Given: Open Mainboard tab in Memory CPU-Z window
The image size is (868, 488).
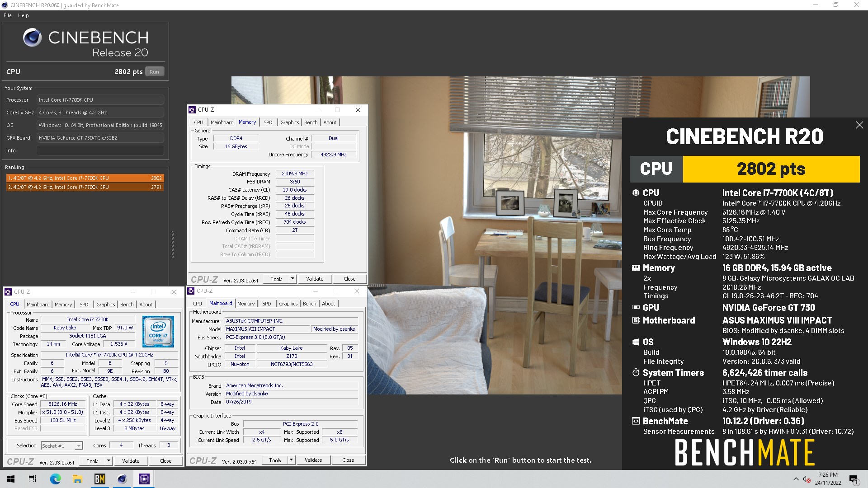Looking at the screenshot, I should click(x=222, y=122).
